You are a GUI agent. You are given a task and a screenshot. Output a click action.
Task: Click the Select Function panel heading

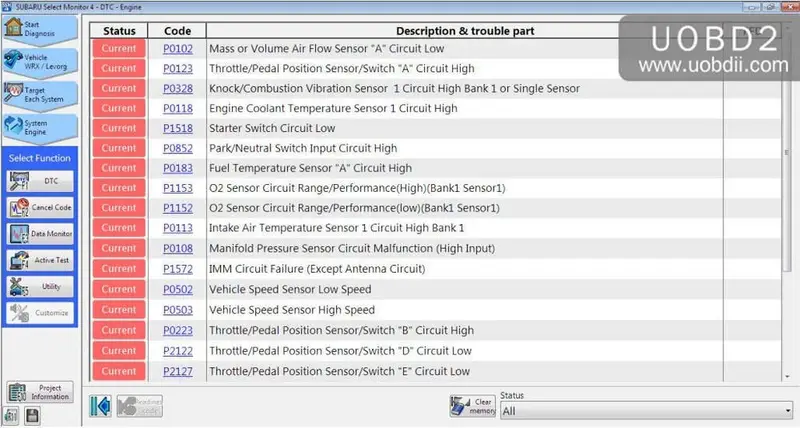pos(40,158)
